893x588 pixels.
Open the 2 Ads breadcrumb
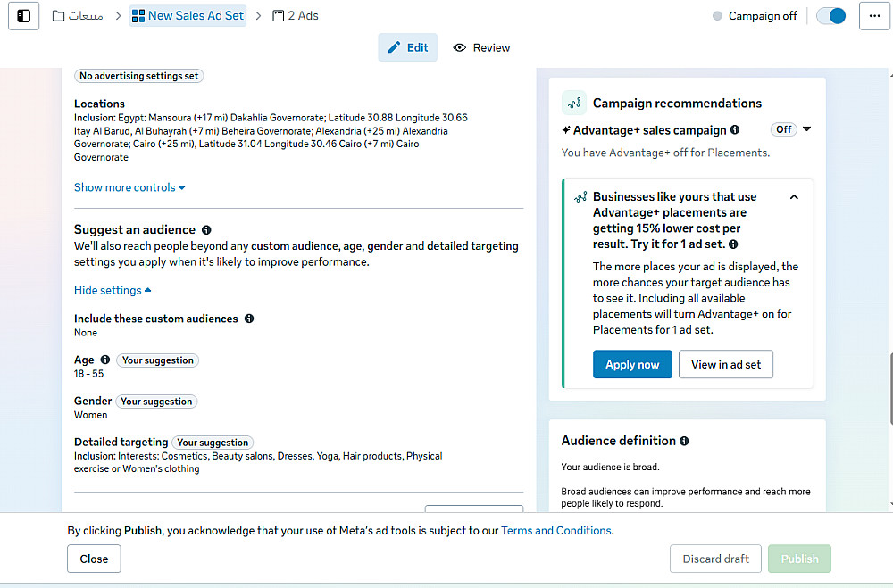(x=296, y=16)
